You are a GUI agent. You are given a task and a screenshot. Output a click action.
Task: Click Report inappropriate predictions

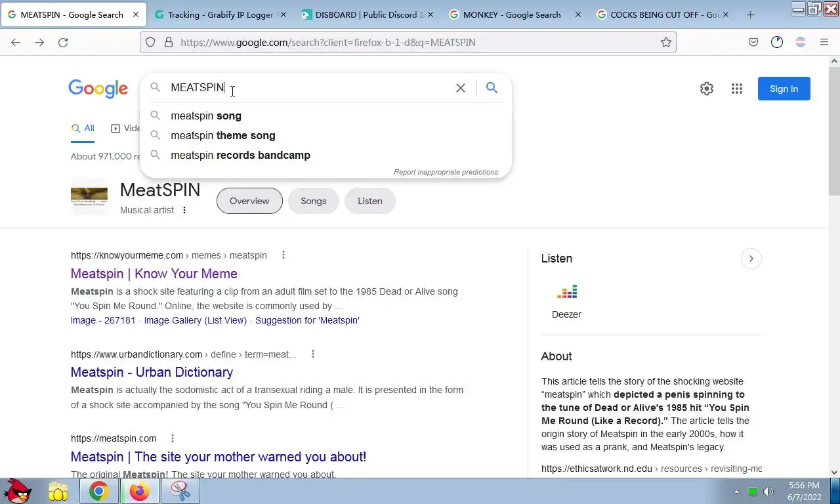446,172
